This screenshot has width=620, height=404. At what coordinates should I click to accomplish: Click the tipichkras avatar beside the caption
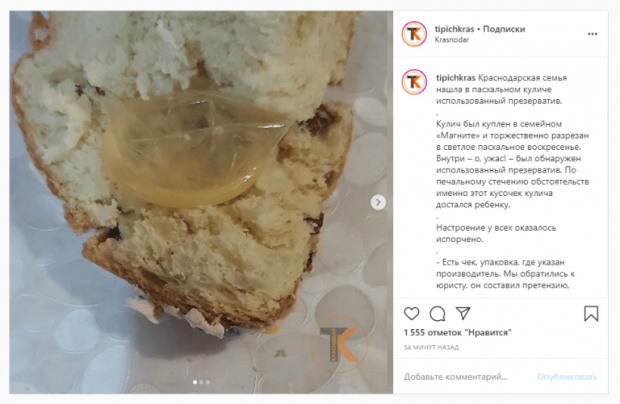(x=414, y=82)
